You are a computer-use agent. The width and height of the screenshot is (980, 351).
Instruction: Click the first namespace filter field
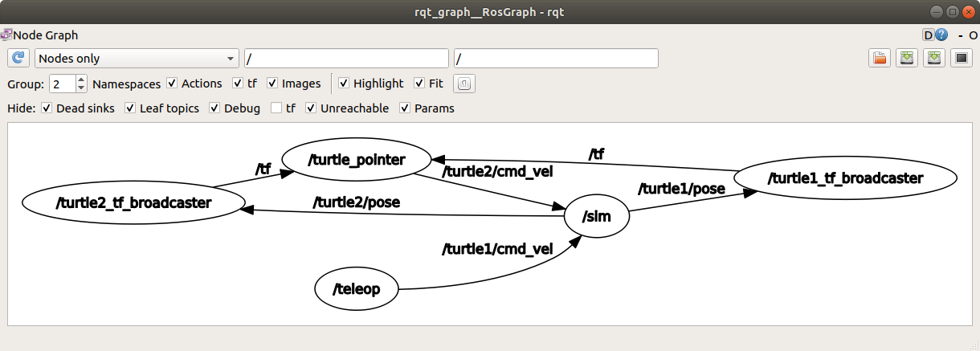tap(346, 59)
